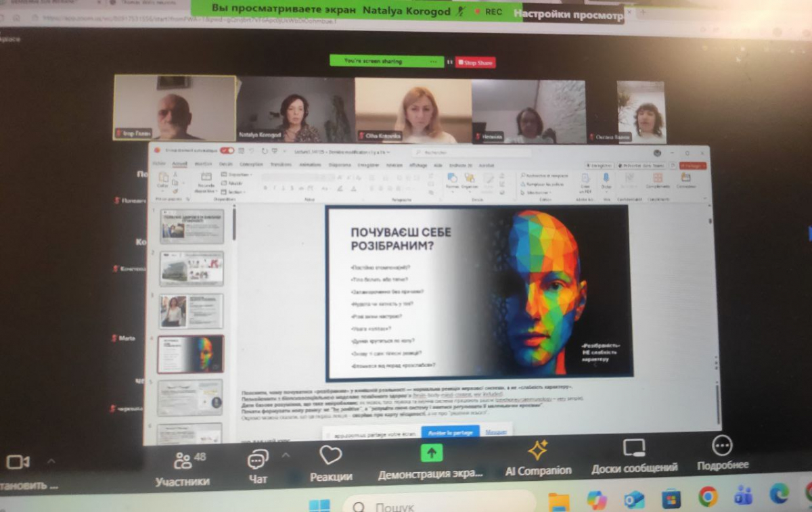
Task: Open the Animations ribbon tab in PowerPoint
Action: (x=310, y=164)
